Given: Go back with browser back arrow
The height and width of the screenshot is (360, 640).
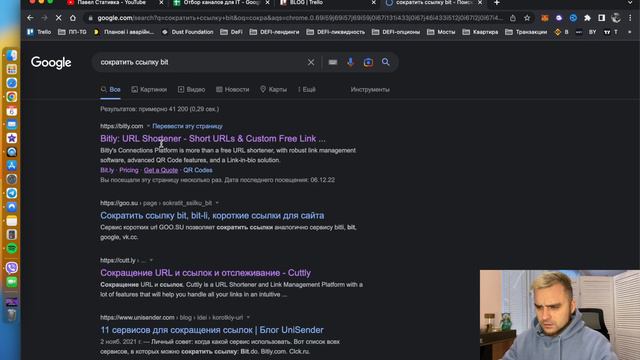Looking at the screenshot, I should (30, 18).
